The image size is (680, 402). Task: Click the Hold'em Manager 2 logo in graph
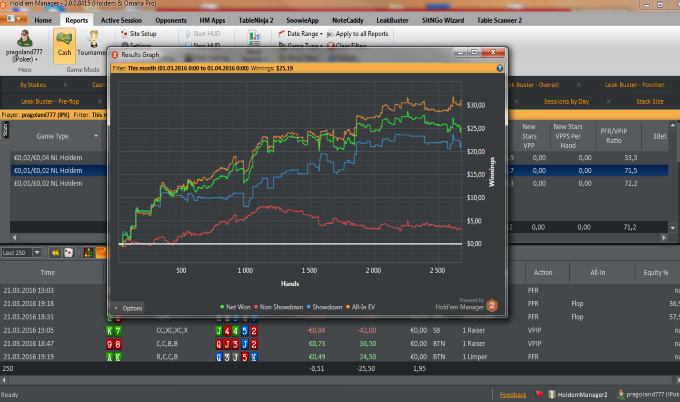[492, 306]
